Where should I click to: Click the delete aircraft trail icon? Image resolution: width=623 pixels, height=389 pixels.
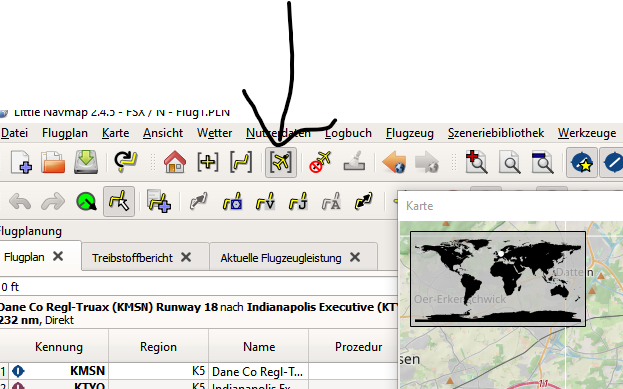click(x=320, y=162)
